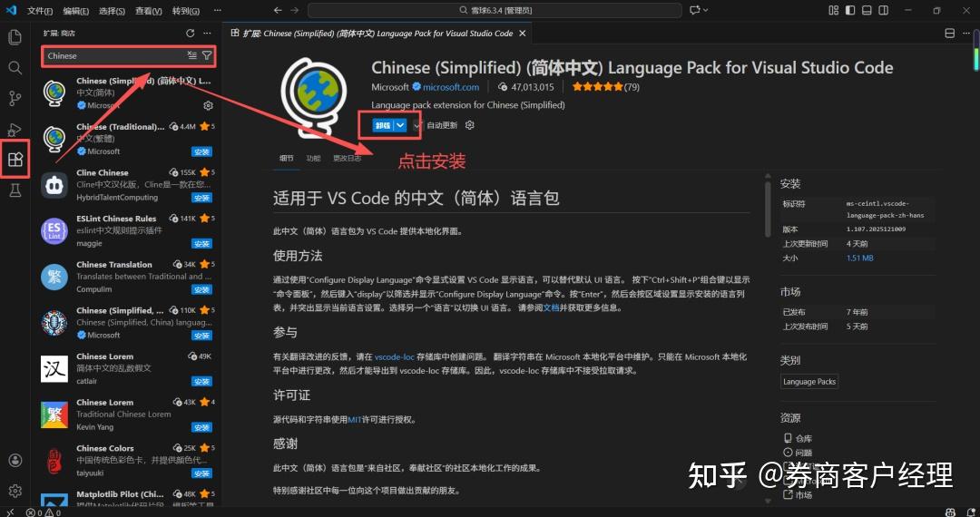The width and height of the screenshot is (980, 517).
Task: Open the Source Control view
Action: point(15,98)
